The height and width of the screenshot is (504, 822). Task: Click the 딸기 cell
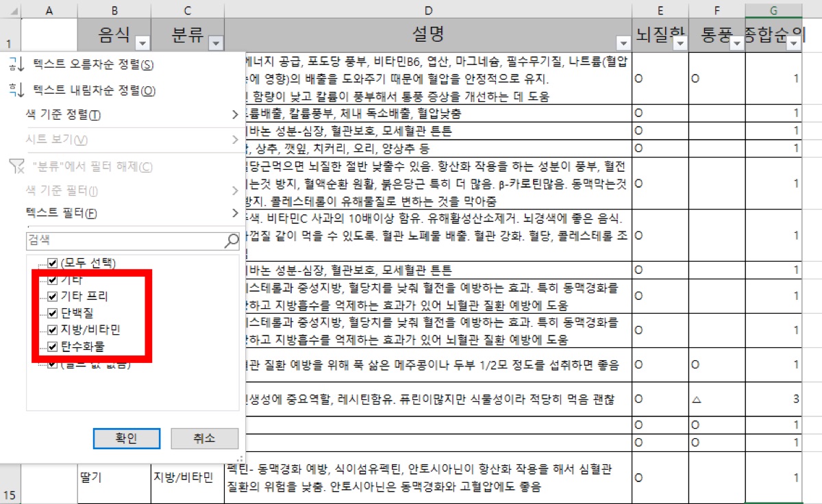coord(114,477)
